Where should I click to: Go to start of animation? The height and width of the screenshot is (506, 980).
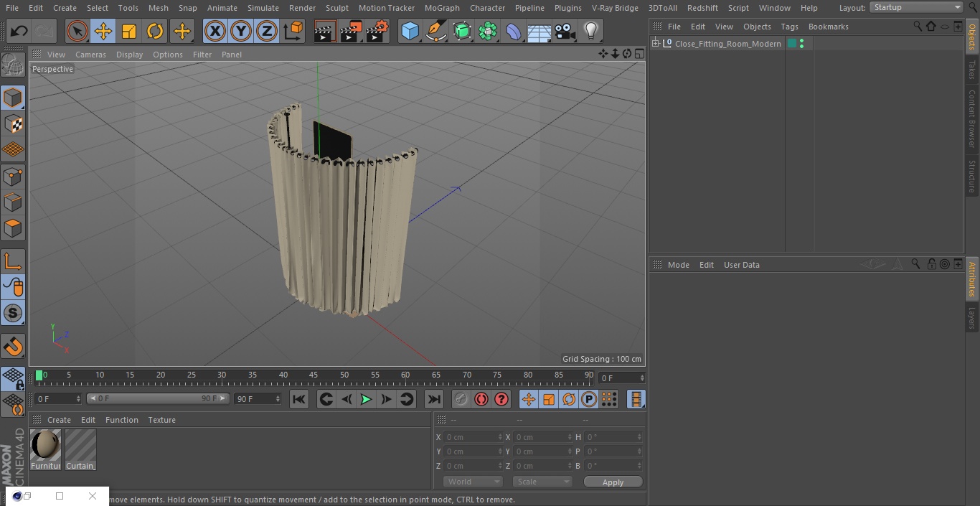299,399
